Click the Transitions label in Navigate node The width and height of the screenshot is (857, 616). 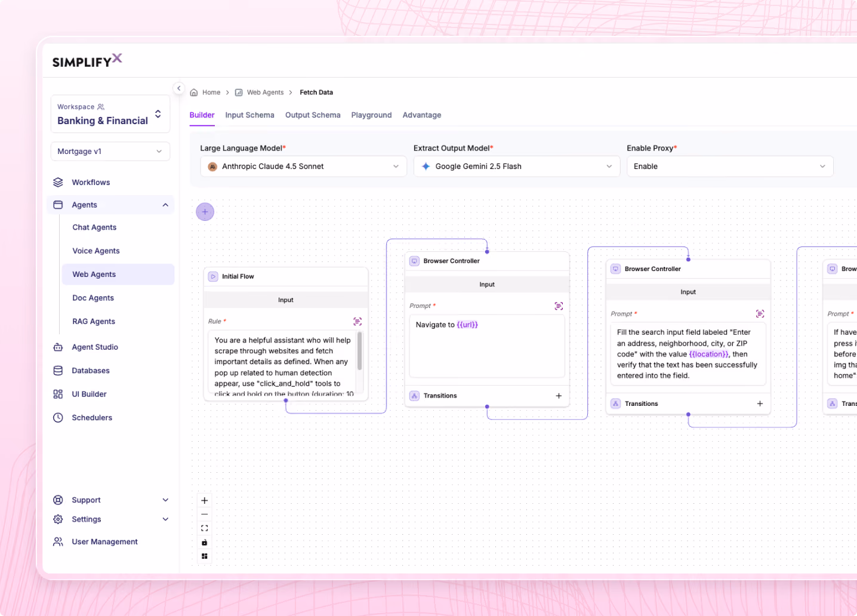[440, 396]
